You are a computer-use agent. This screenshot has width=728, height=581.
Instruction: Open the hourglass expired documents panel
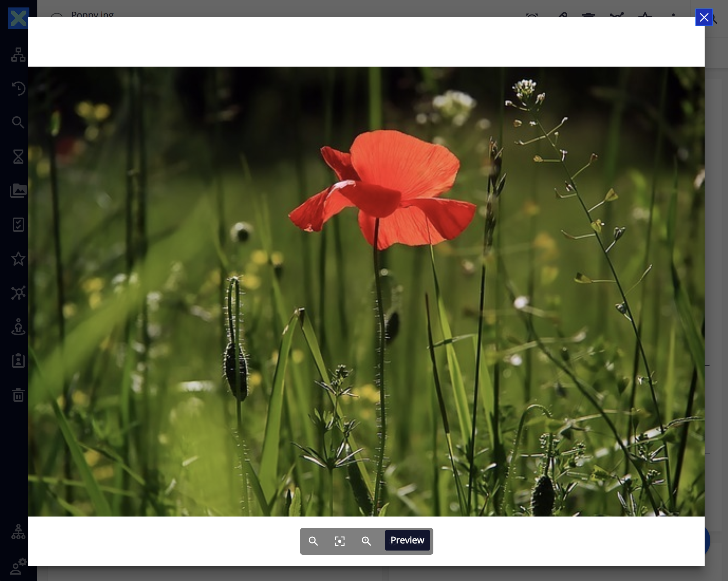(x=18, y=156)
